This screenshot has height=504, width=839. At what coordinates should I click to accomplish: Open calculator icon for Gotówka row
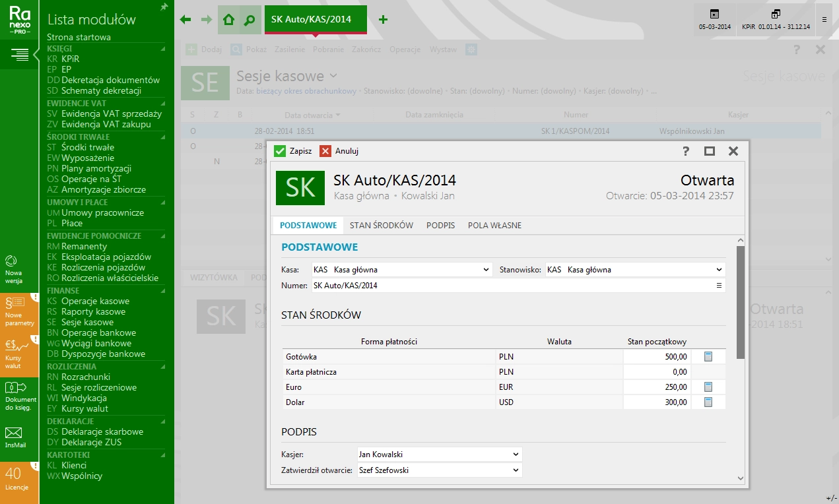coord(708,357)
